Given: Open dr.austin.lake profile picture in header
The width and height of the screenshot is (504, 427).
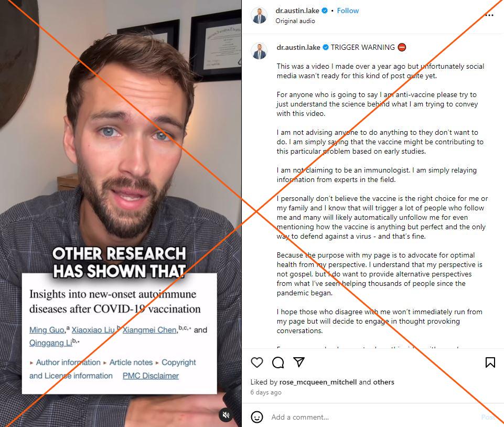Looking at the screenshot, I should [x=259, y=15].
